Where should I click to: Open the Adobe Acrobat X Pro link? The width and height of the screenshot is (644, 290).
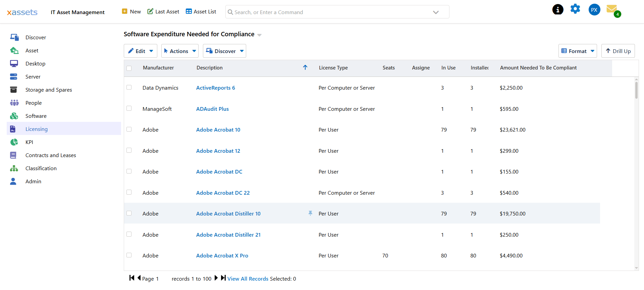222,255
